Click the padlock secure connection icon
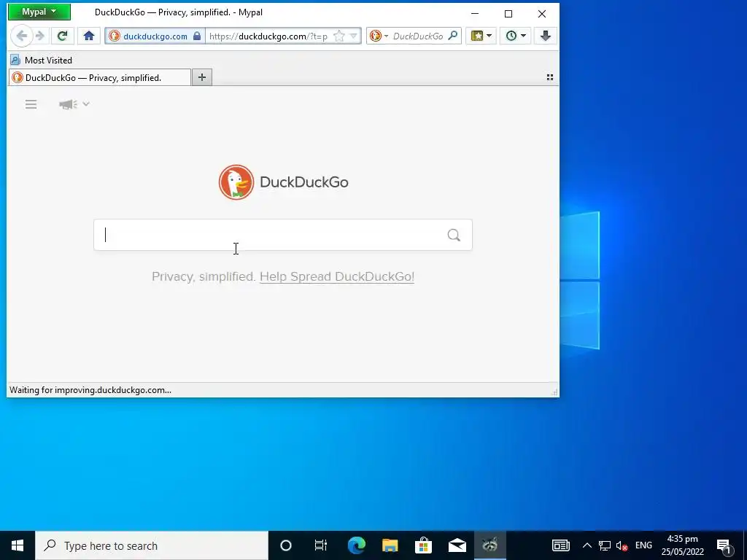The image size is (747, 560). 197,36
